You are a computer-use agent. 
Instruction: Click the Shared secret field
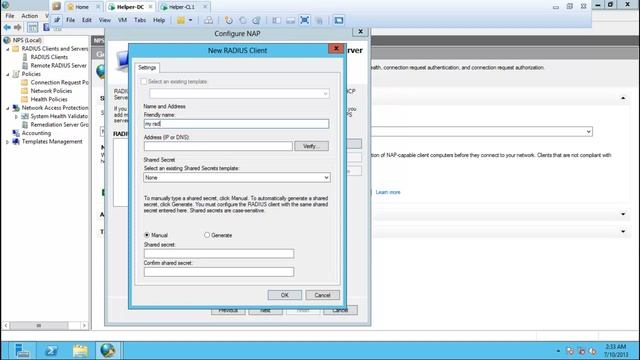tap(219, 254)
